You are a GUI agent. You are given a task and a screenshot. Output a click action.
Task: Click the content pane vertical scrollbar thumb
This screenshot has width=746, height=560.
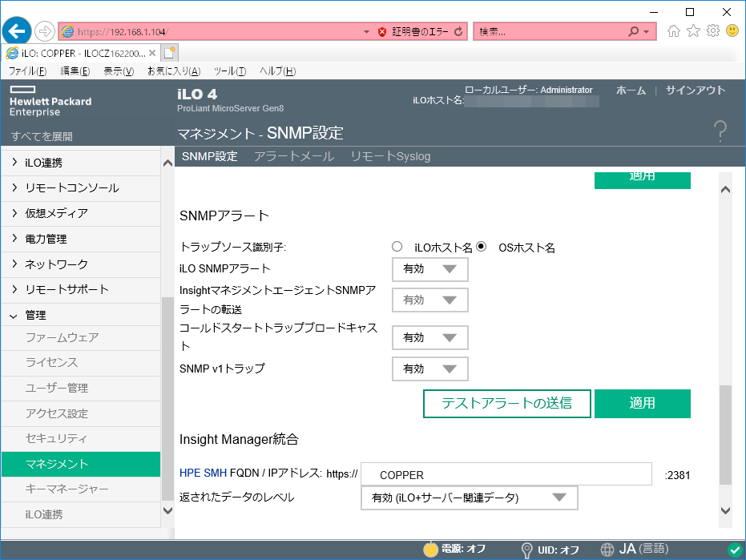(x=725, y=435)
